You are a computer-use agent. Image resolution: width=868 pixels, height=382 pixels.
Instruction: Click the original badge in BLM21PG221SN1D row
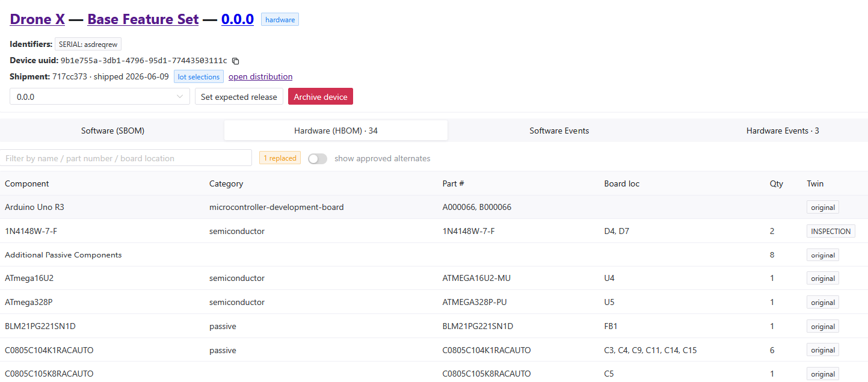[822, 327]
